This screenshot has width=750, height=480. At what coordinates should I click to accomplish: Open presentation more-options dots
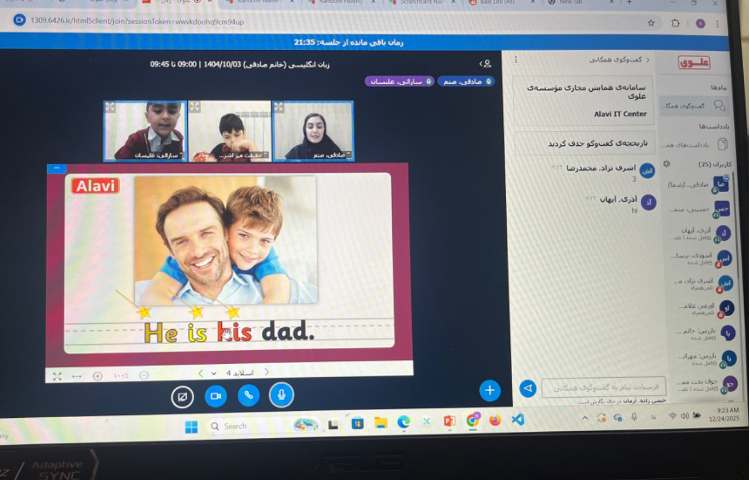coord(77,377)
